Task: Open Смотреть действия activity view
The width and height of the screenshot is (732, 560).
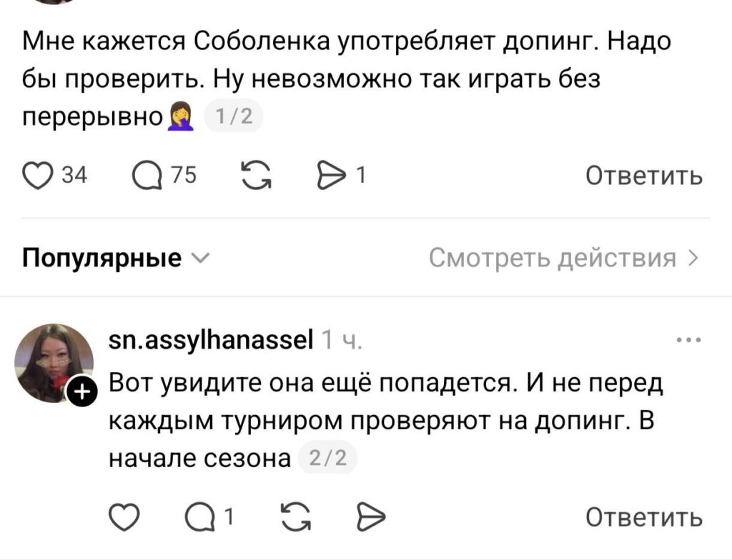Action: (563, 258)
